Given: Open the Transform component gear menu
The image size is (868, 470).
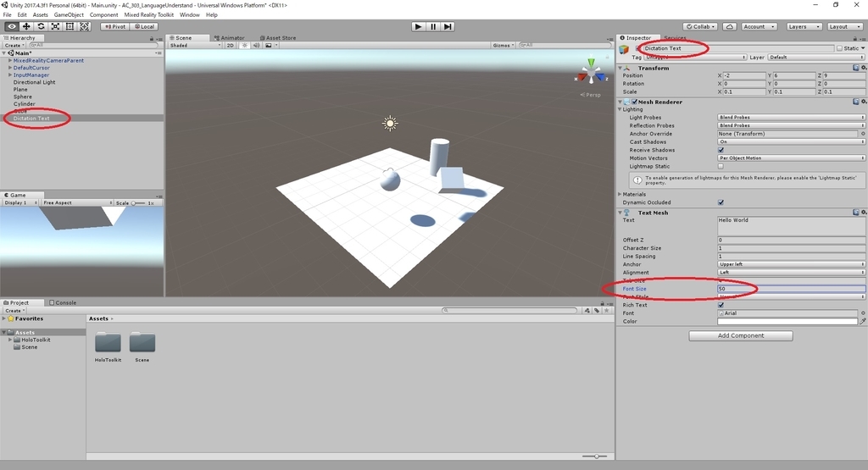Looking at the screenshot, I should coord(863,68).
